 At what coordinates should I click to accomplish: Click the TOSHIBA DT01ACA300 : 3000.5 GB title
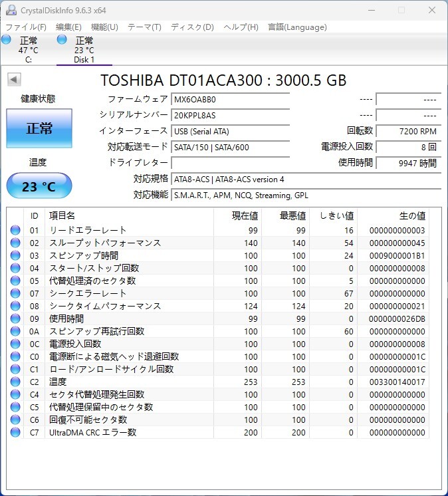coord(223,80)
